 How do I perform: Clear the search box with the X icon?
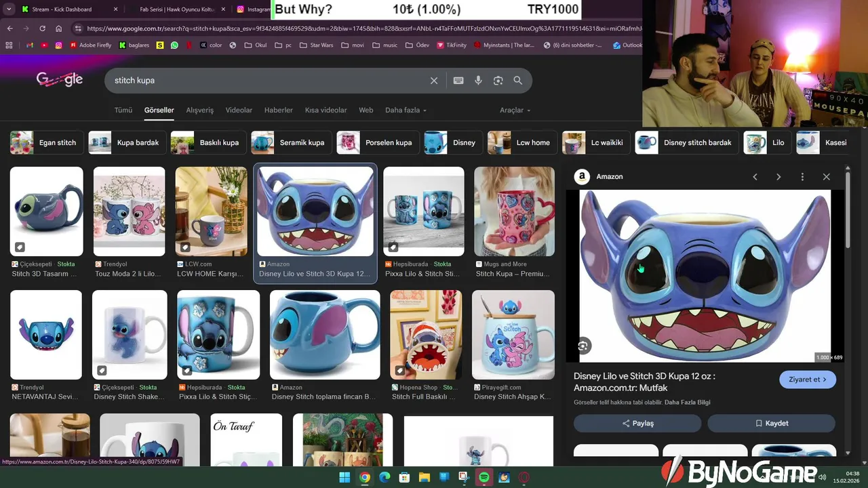(x=434, y=81)
